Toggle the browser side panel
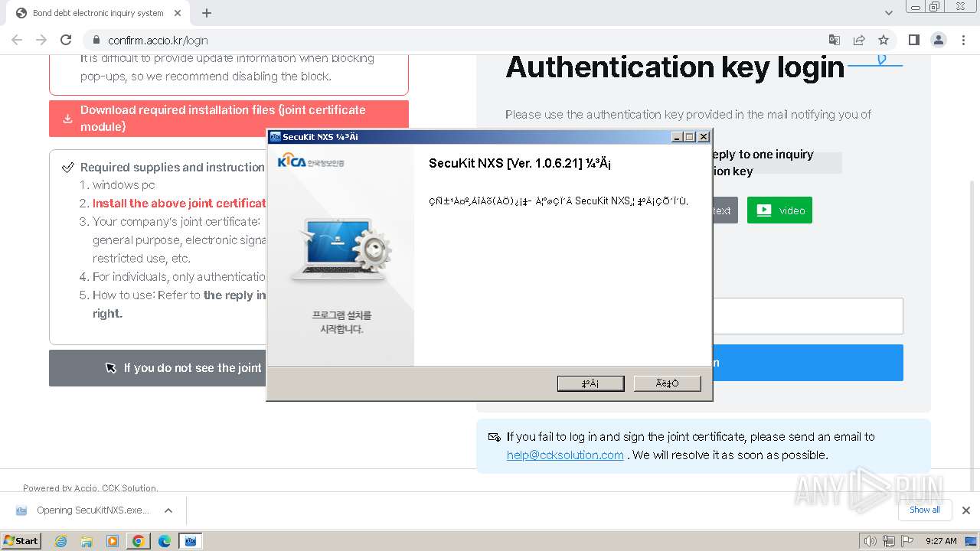980x551 pixels. pos(914,40)
